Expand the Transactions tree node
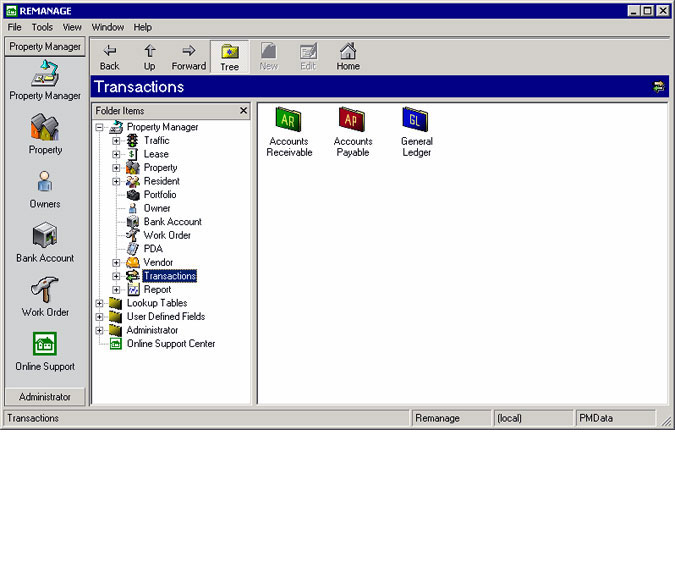 [x=116, y=276]
